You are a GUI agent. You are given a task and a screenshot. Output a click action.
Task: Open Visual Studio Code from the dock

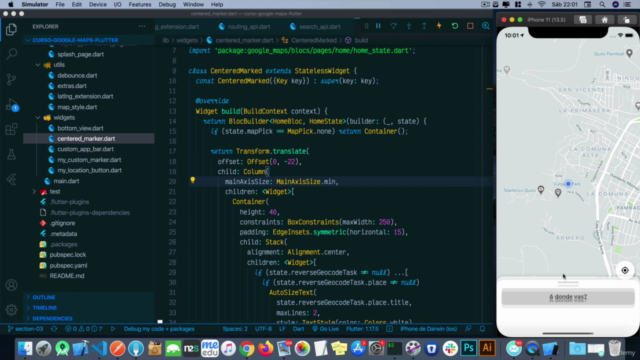coord(99,348)
